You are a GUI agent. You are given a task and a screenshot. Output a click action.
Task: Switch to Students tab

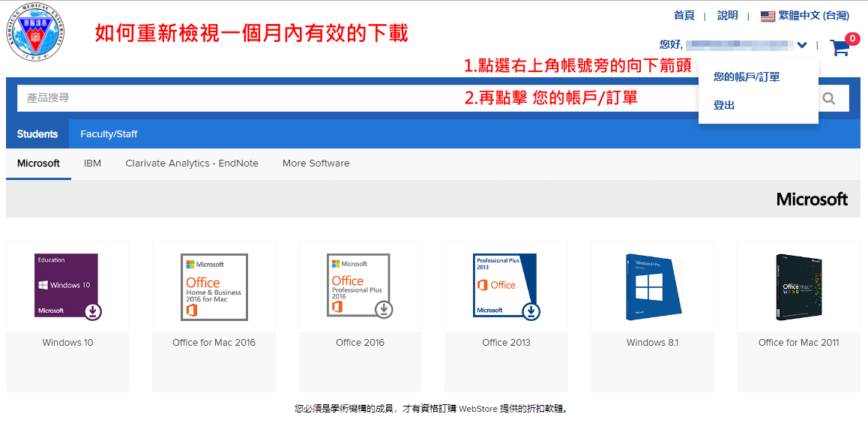(37, 134)
